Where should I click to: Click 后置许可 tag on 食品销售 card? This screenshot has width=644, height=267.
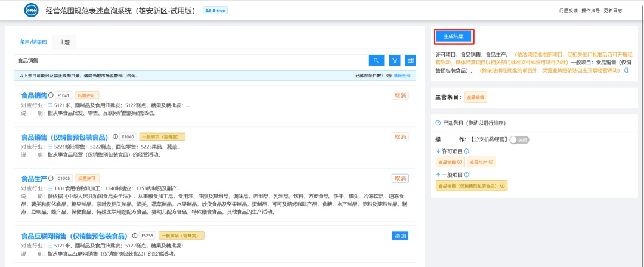(x=86, y=95)
